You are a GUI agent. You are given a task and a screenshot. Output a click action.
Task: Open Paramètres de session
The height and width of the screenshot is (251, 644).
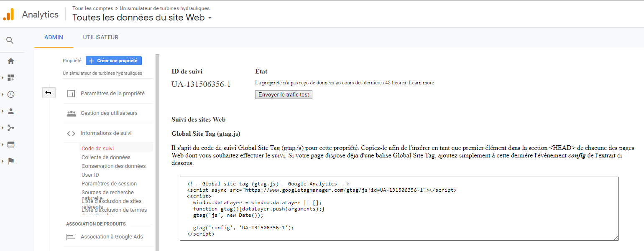click(109, 183)
